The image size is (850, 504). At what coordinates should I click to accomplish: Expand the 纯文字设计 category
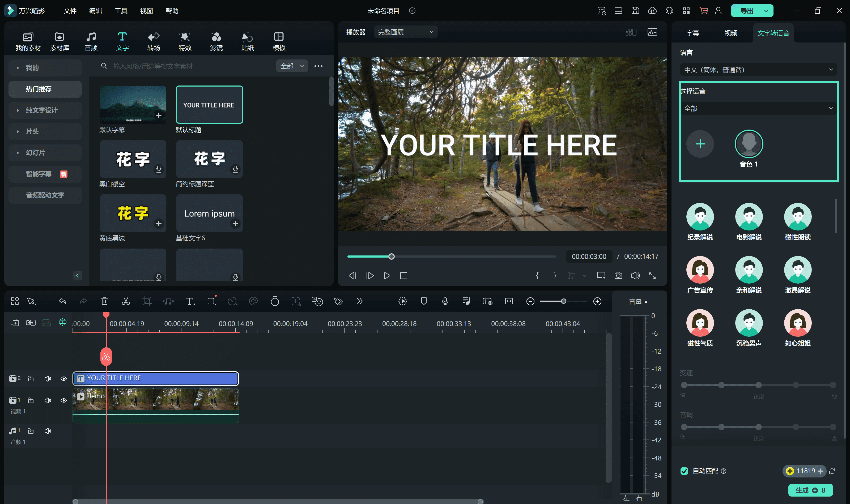click(x=41, y=110)
